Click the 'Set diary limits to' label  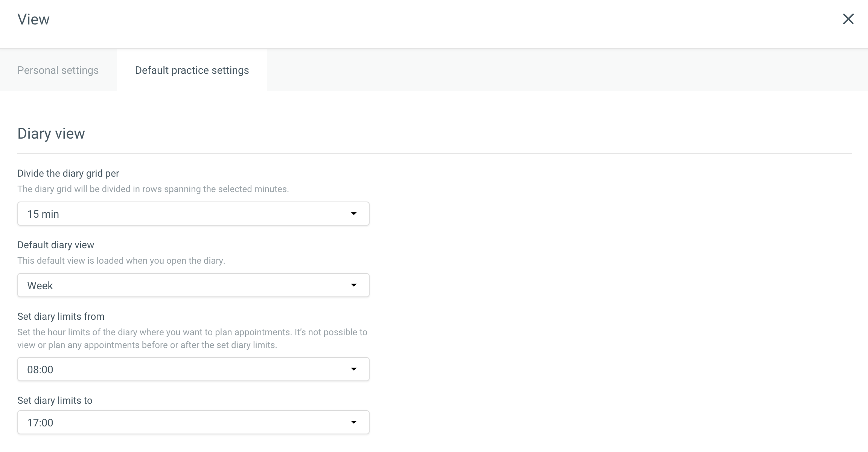[55, 400]
